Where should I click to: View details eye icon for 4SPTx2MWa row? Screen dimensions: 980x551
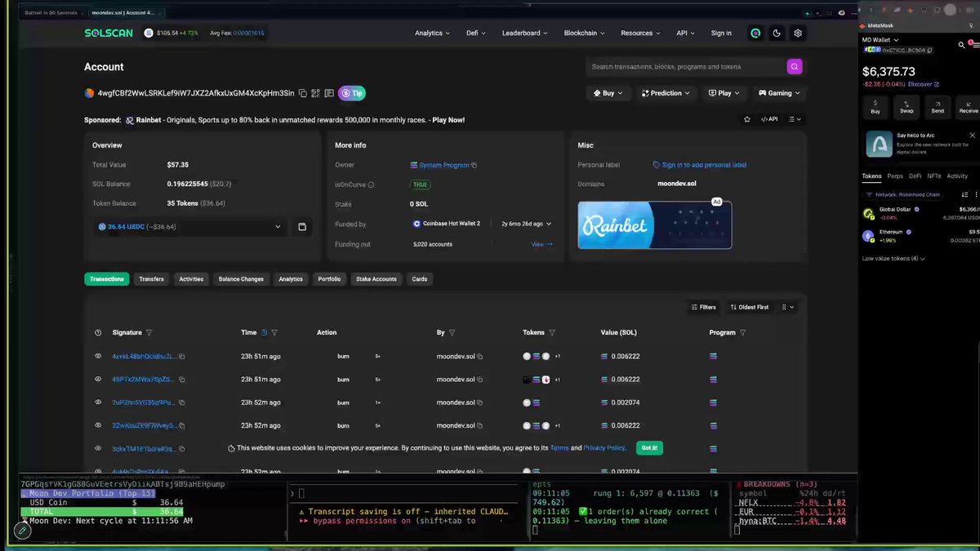pyautogui.click(x=98, y=380)
